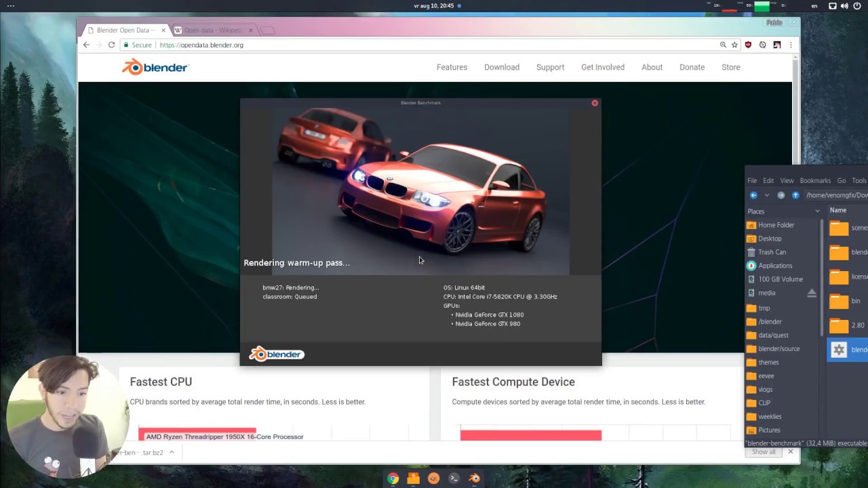Screen dimensions: 868x488
Task: Open Edit menu in file manager
Action: coord(768,181)
